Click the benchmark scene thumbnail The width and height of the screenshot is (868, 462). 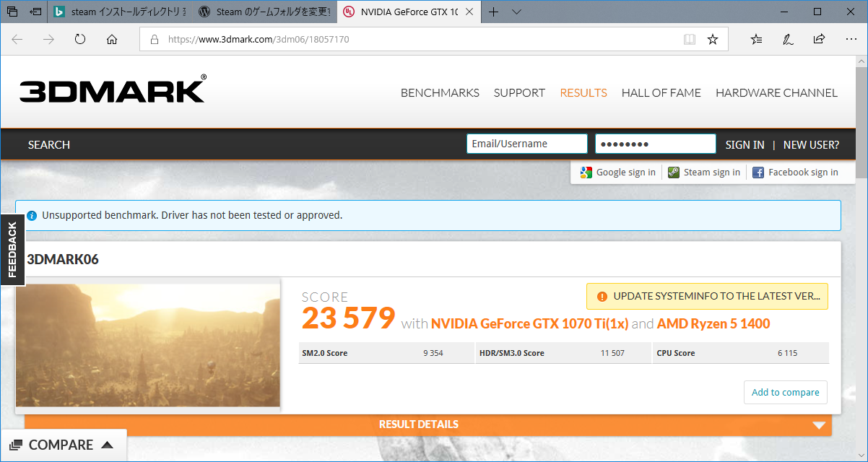pyautogui.click(x=147, y=345)
